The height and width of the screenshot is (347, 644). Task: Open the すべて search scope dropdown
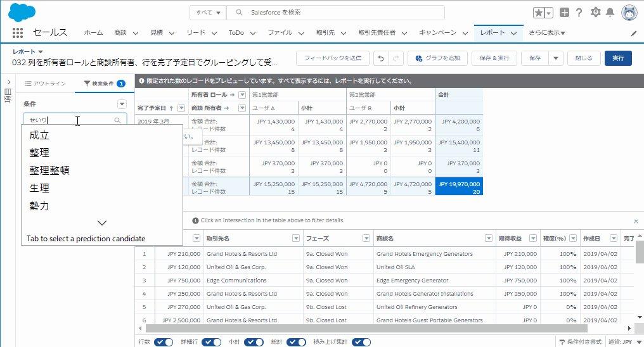pyautogui.click(x=208, y=13)
